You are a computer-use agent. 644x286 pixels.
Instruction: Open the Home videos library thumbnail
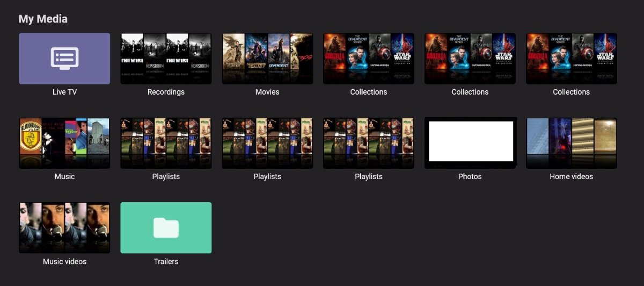(x=572, y=143)
